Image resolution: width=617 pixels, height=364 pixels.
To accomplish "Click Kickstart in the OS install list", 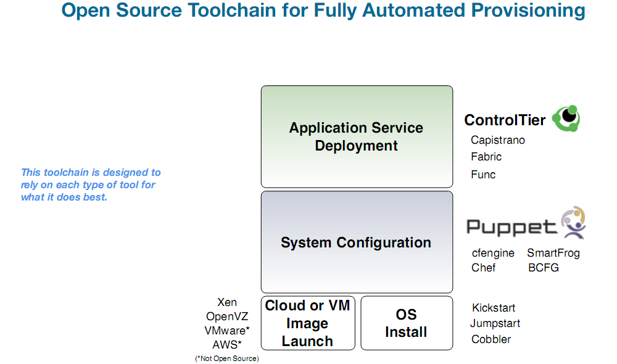I will (x=494, y=308).
